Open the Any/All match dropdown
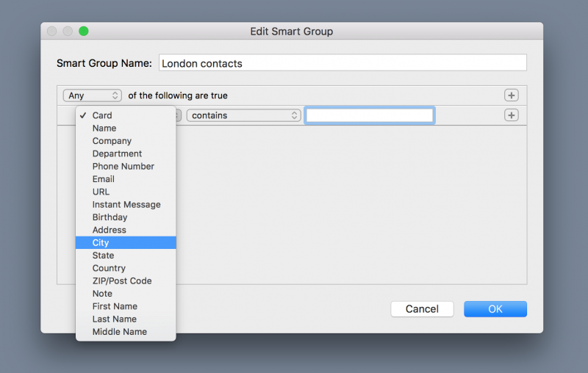Screen dimensions: 588x373 click(93, 95)
